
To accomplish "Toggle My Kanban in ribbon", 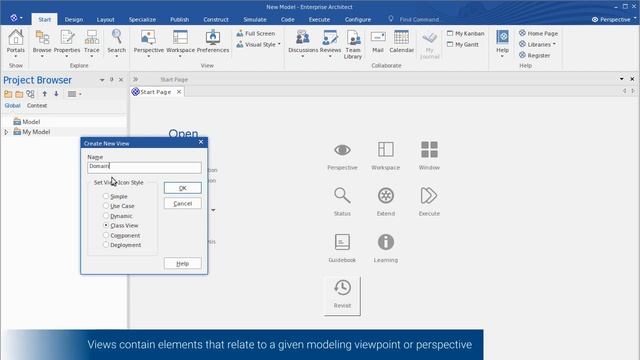I will click(x=465, y=33).
